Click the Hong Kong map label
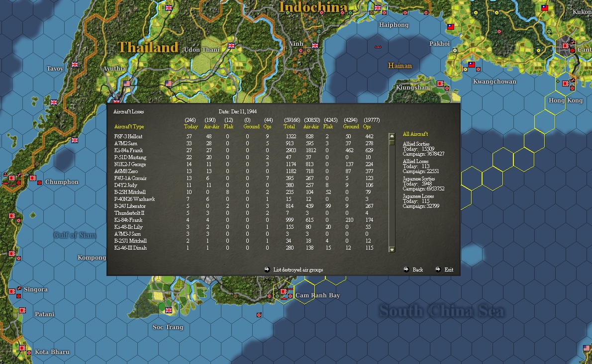The width and height of the screenshot is (592, 364). pos(565,100)
